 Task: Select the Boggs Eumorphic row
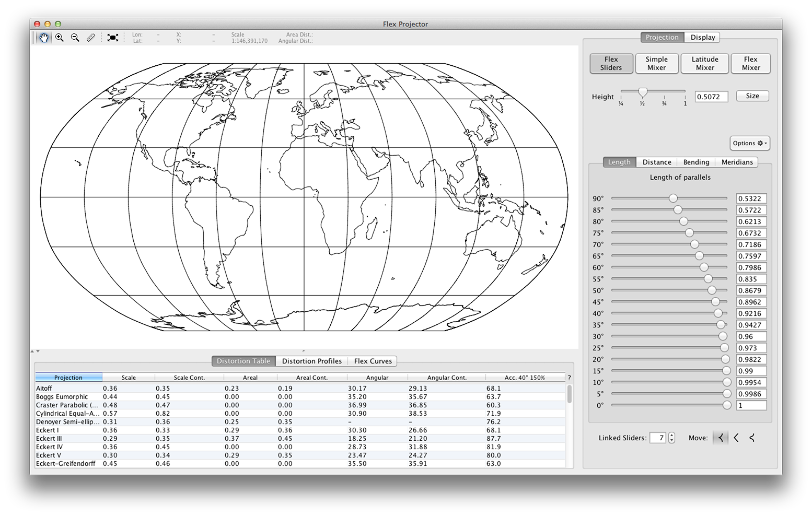(x=300, y=397)
